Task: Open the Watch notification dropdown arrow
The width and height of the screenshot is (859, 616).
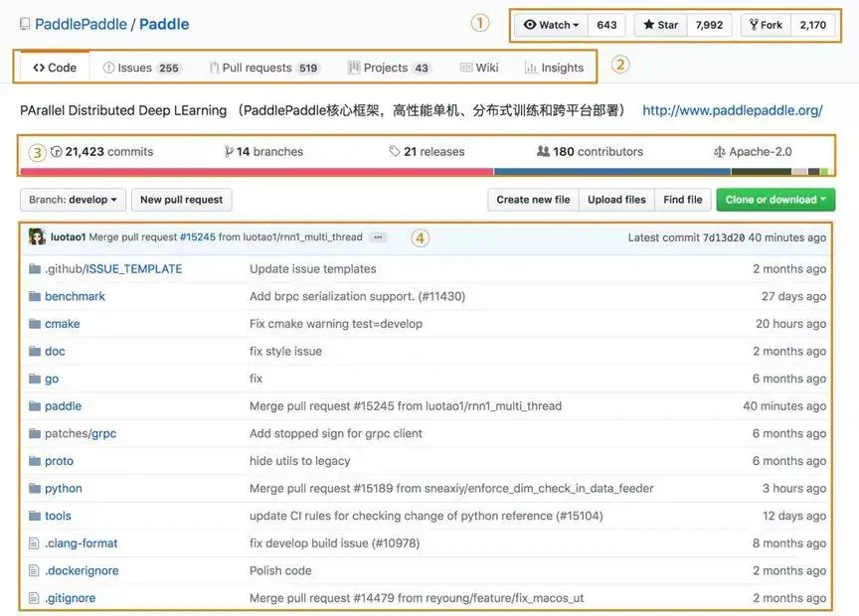Action: (x=578, y=24)
